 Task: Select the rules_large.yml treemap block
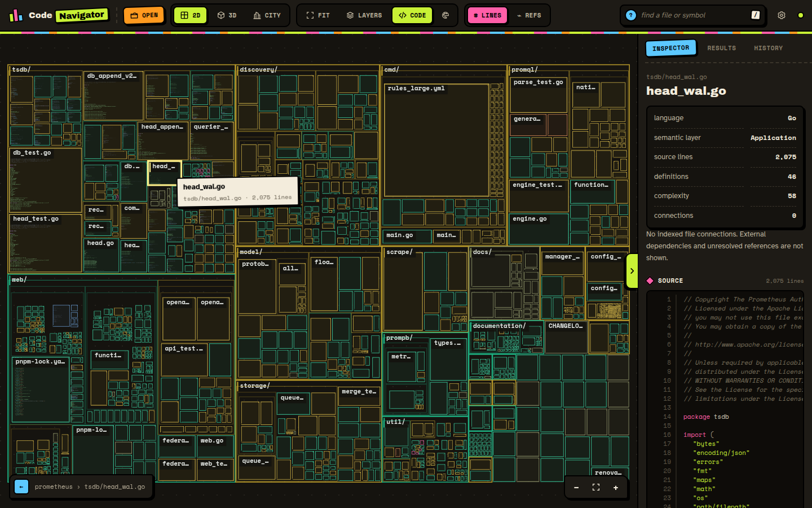pyautogui.click(x=436, y=141)
